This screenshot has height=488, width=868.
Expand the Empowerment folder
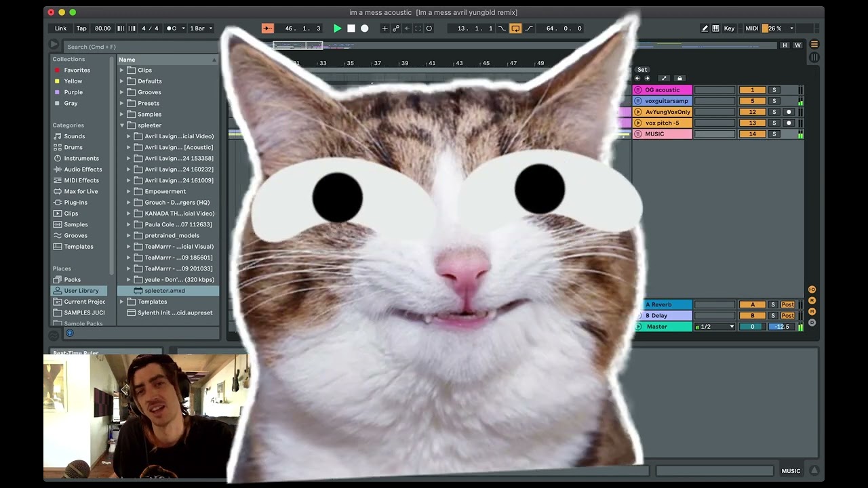pyautogui.click(x=129, y=191)
